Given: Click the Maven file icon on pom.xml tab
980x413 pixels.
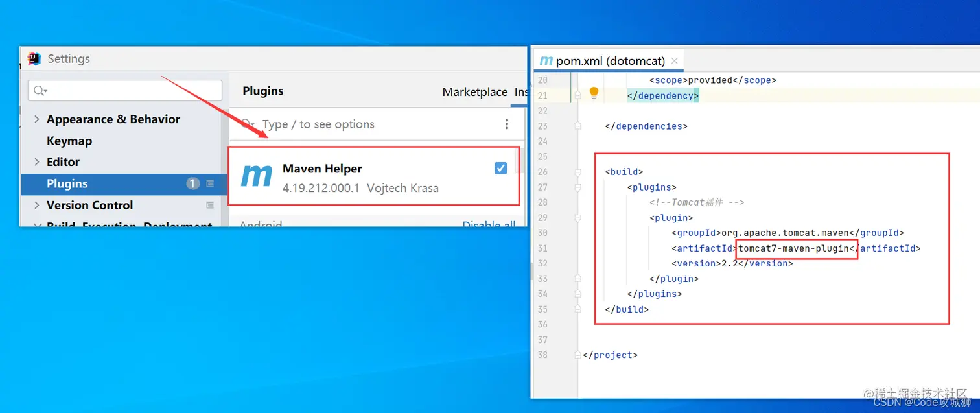Looking at the screenshot, I should (546, 60).
